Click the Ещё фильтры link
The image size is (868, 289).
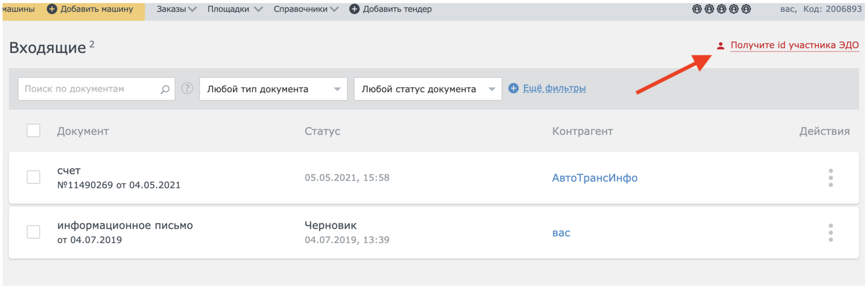tap(554, 89)
